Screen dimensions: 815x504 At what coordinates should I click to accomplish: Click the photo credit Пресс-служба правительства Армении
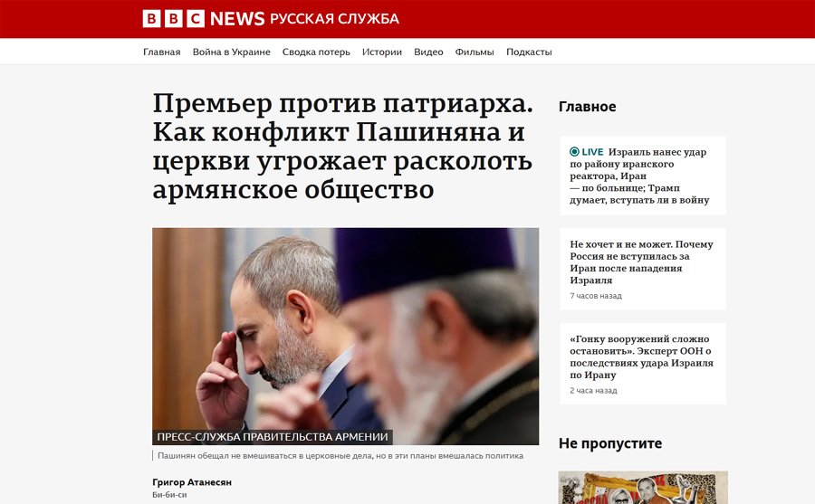point(273,437)
